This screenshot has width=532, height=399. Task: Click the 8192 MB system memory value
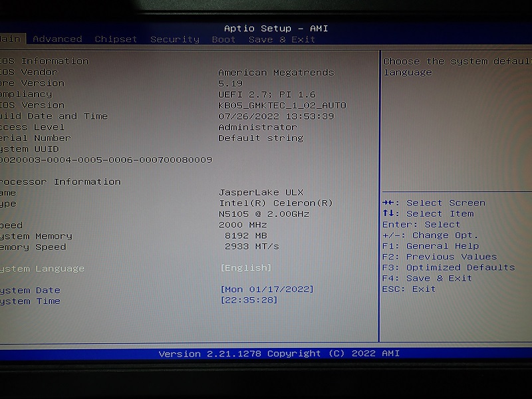(x=246, y=235)
